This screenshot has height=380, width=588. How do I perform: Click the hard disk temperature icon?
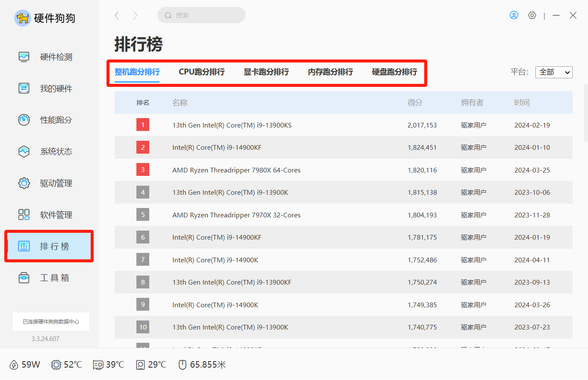click(140, 365)
